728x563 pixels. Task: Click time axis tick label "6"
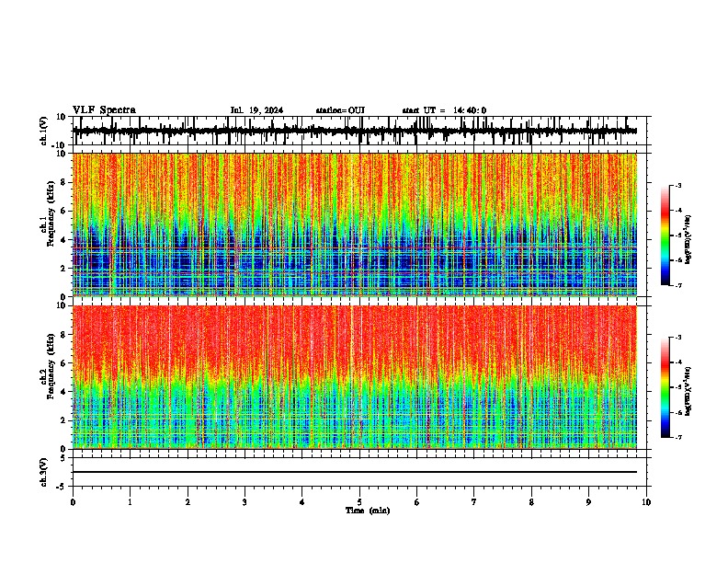[x=417, y=502]
